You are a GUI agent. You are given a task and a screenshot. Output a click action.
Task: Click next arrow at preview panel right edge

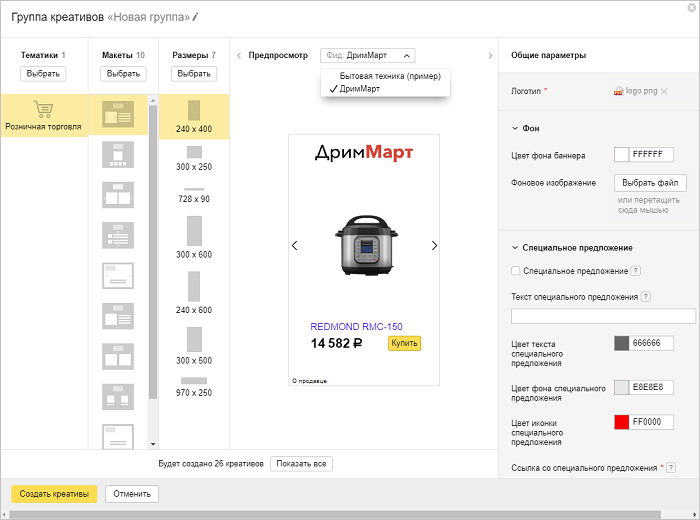pyautogui.click(x=490, y=55)
